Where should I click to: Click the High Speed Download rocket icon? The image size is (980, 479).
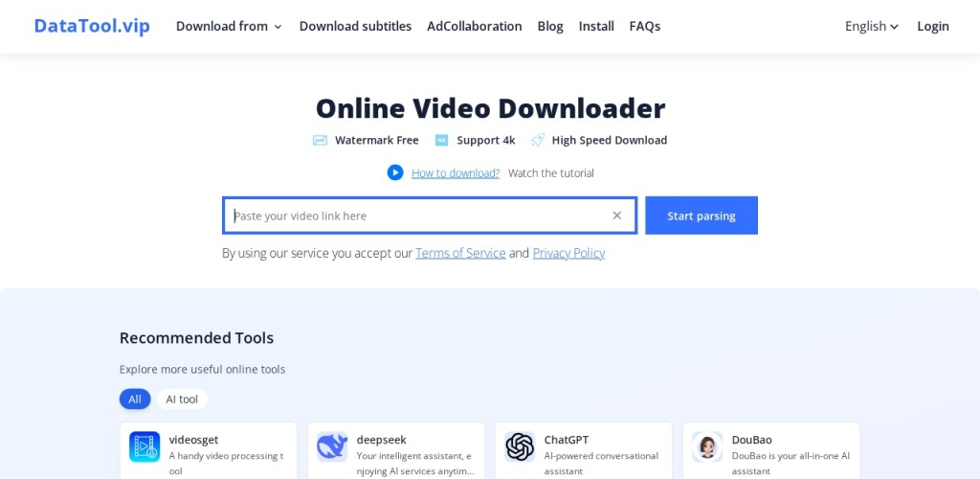[x=538, y=140]
